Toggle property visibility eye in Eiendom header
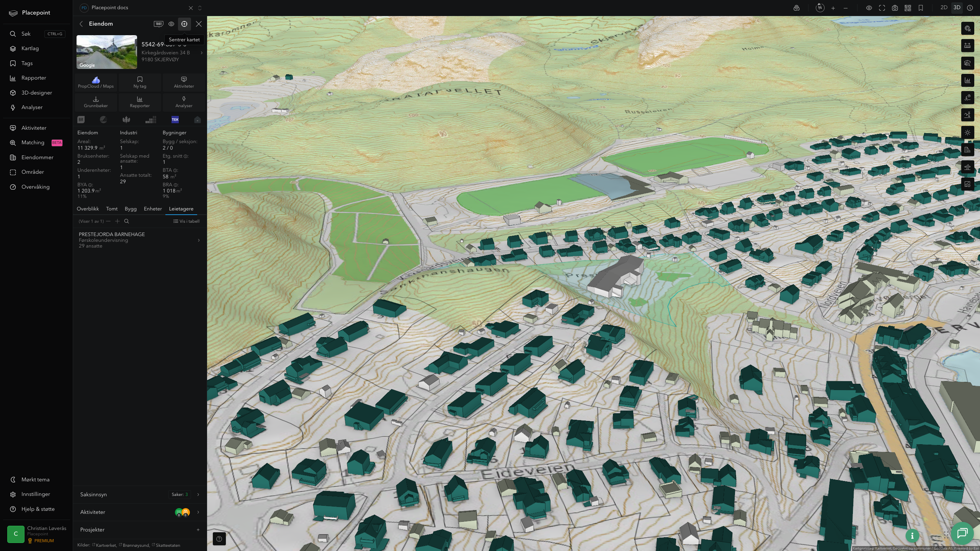Viewport: 980px width, 551px height. (x=171, y=24)
